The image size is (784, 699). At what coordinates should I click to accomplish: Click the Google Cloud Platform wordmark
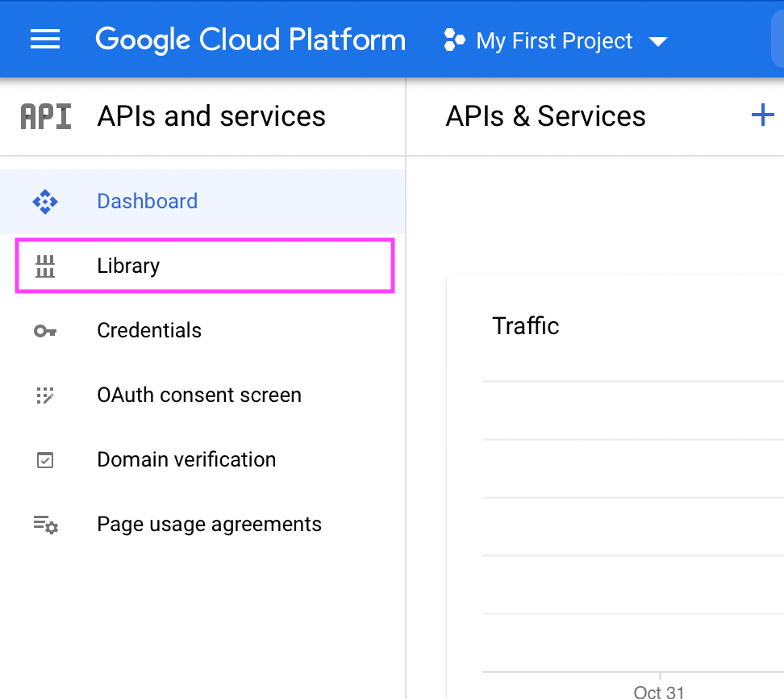250,40
